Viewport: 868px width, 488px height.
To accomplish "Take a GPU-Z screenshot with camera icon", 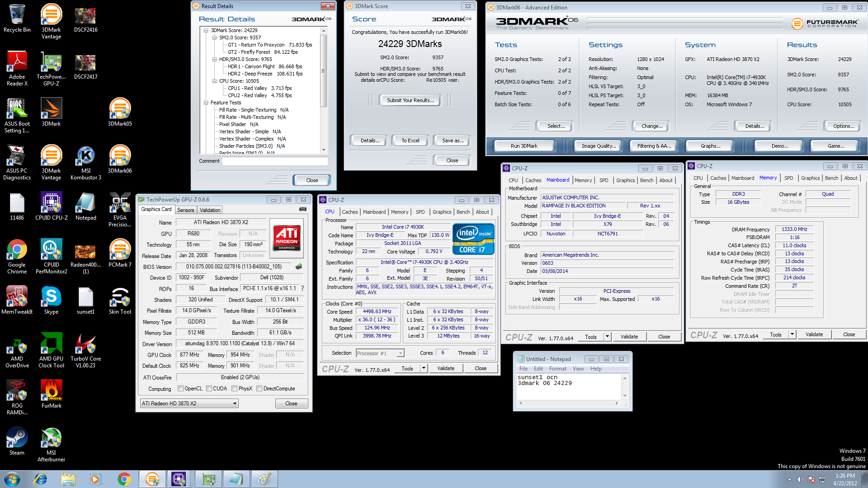I will click(303, 210).
